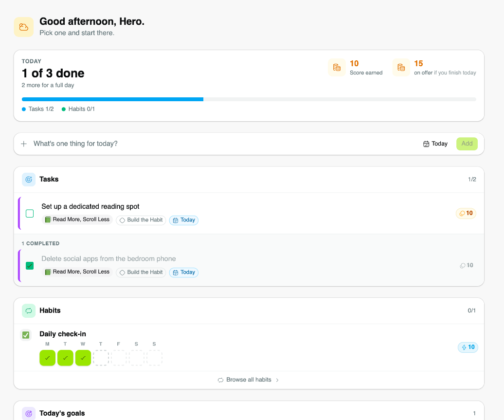Click the coins icon beside Score earned
Image resolution: width=504 pixels, height=420 pixels.
coord(337,68)
